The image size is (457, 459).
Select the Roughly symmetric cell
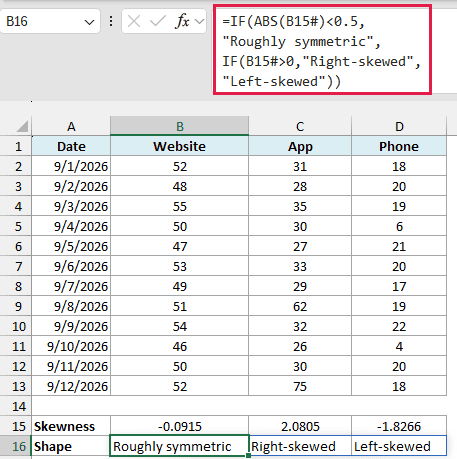179,446
